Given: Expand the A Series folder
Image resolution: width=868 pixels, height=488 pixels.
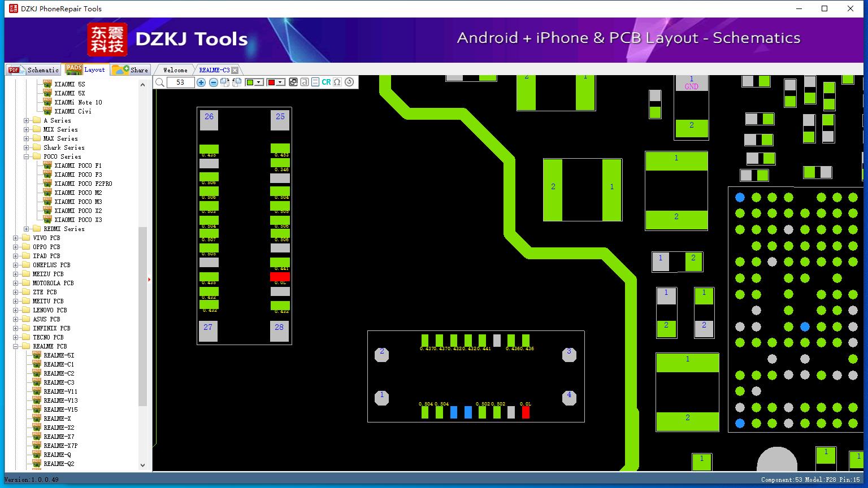Looking at the screenshot, I should point(27,120).
